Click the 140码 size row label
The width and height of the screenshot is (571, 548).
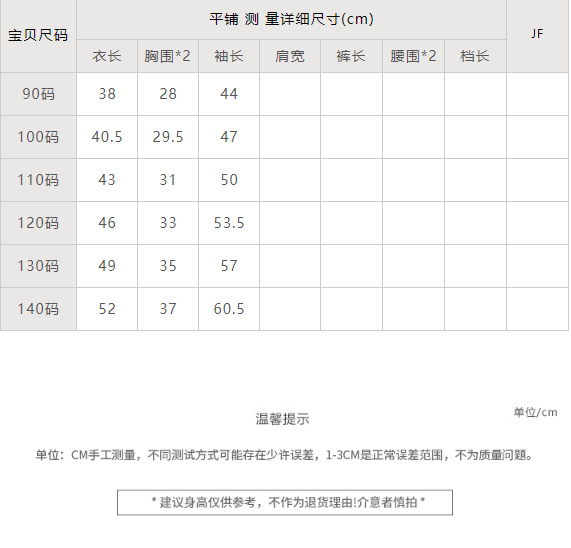click(x=38, y=309)
